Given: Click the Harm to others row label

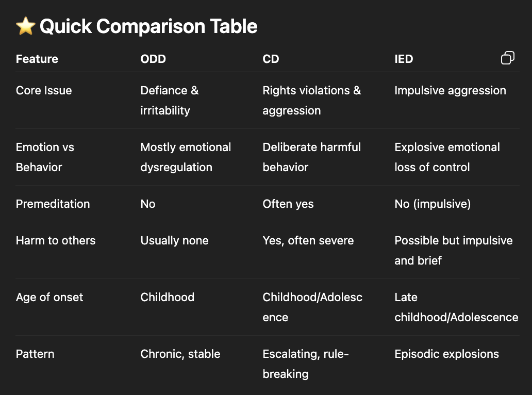Looking at the screenshot, I should coord(56,240).
